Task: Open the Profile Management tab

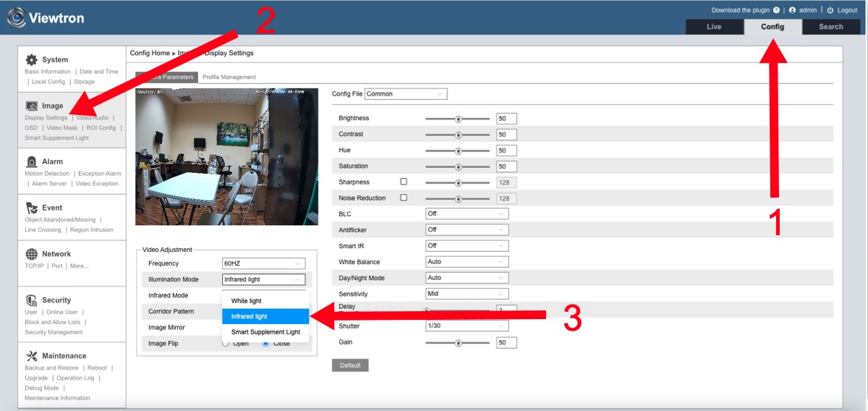Action: [x=229, y=77]
